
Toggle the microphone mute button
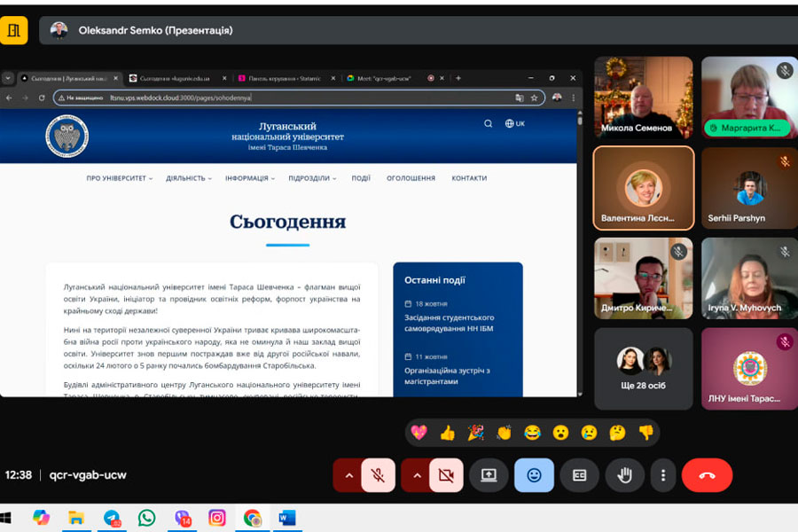pyautogui.click(x=378, y=475)
